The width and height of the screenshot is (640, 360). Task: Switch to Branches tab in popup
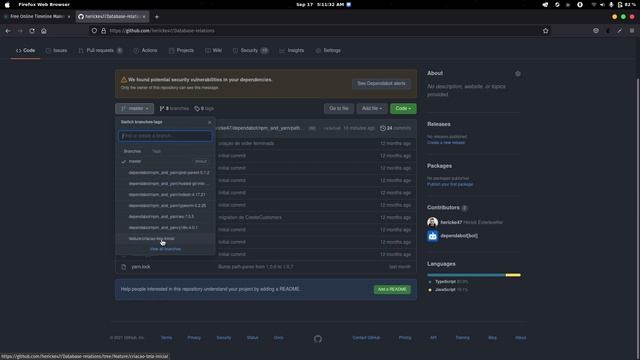tap(132, 151)
